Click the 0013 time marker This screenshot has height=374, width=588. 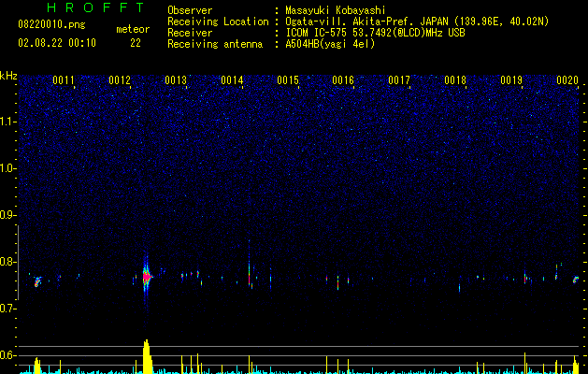coord(176,80)
